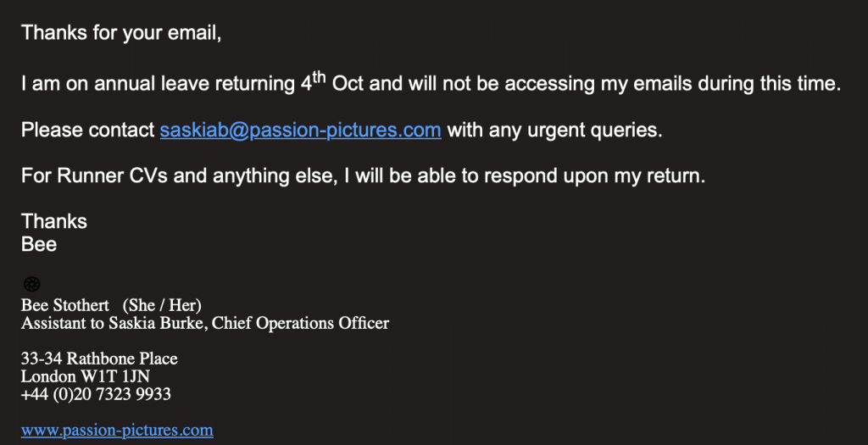Click the saskiab@passion-pictures.com email link
This screenshot has width=868, height=445.
[301, 130]
